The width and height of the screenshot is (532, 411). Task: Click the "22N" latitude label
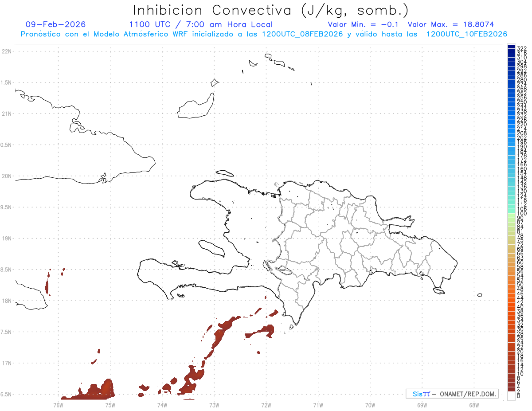click(x=7, y=51)
